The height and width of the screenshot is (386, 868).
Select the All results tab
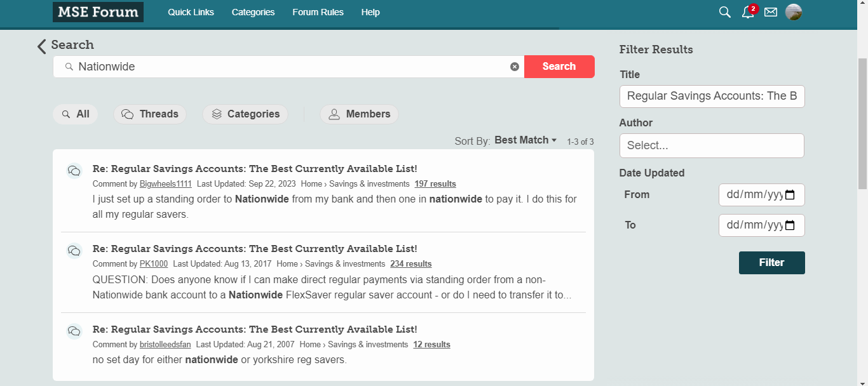pyautogui.click(x=76, y=114)
